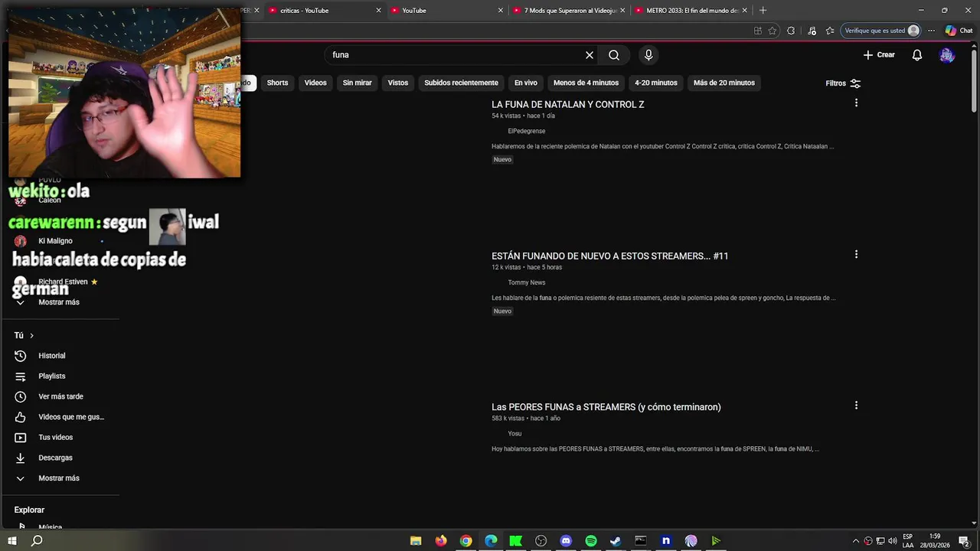This screenshot has height=551, width=980.
Task: Open OBS Studio from the taskbar
Action: (x=541, y=541)
